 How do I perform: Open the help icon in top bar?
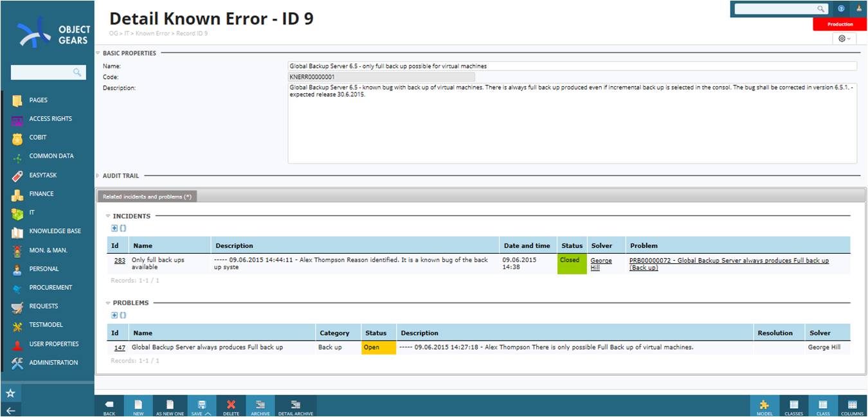(x=841, y=9)
